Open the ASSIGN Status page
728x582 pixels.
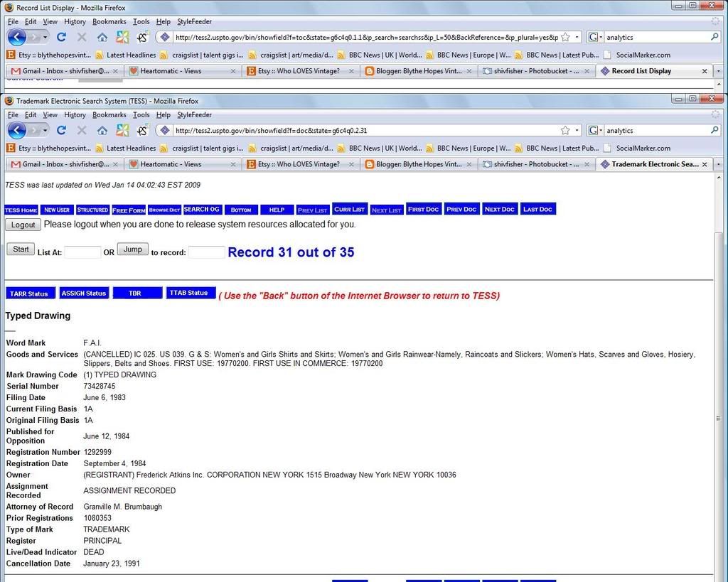[x=84, y=293]
